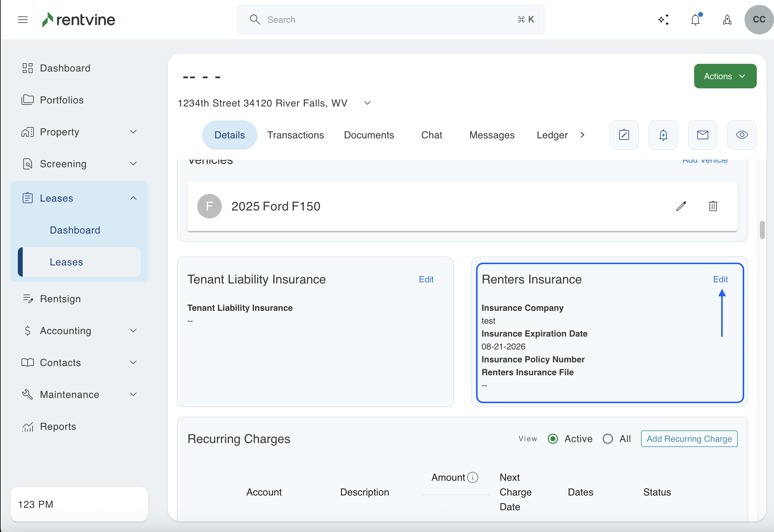Expand the address dropdown chevron
The height and width of the screenshot is (532, 774).
(x=367, y=103)
